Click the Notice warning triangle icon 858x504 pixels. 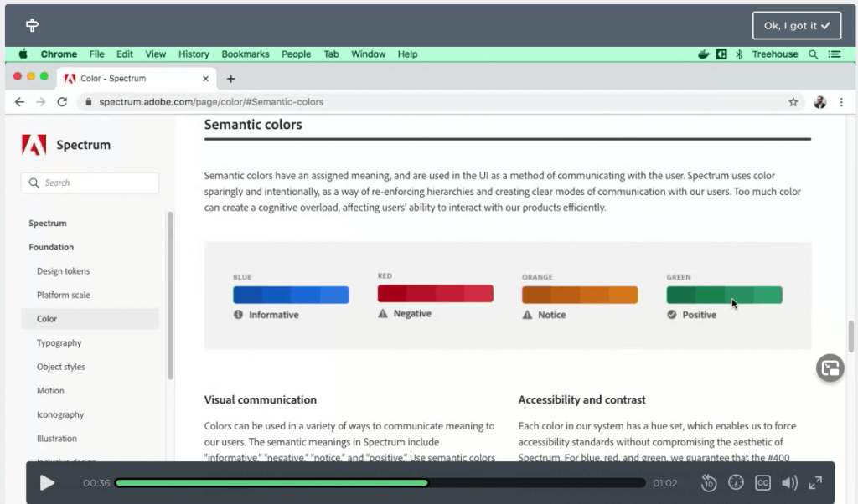[x=528, y=315]
